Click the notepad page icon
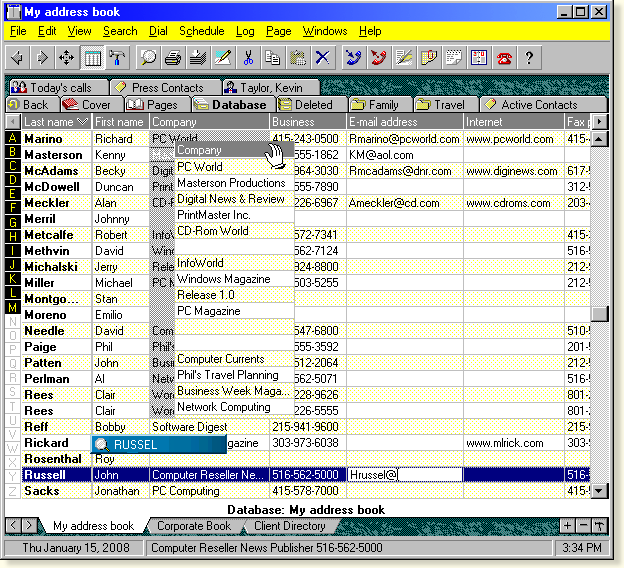Screen dimensions: 624x568 pyautogui.click(x=454, y=58)
